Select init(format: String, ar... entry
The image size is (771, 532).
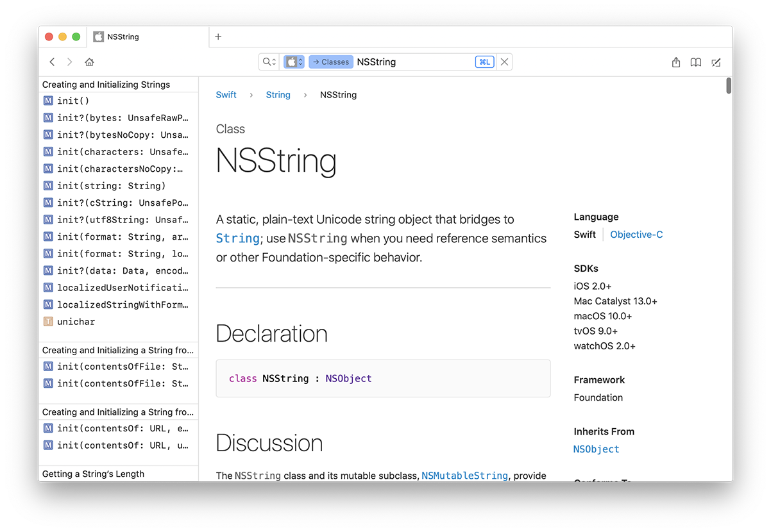[x=119, y=237]
